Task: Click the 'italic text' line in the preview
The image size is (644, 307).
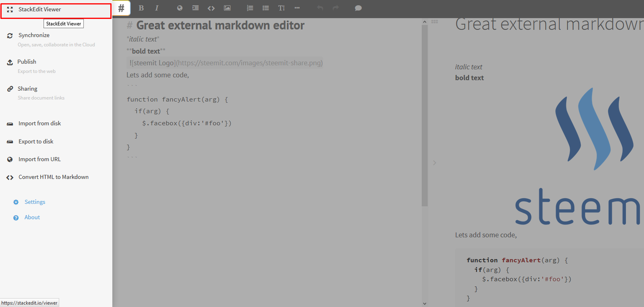Action: pos(469,67)
